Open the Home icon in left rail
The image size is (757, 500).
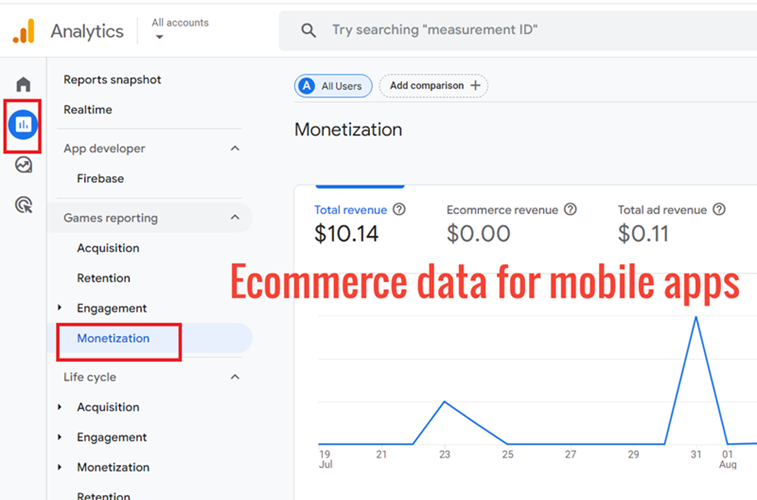click(23, 84)
